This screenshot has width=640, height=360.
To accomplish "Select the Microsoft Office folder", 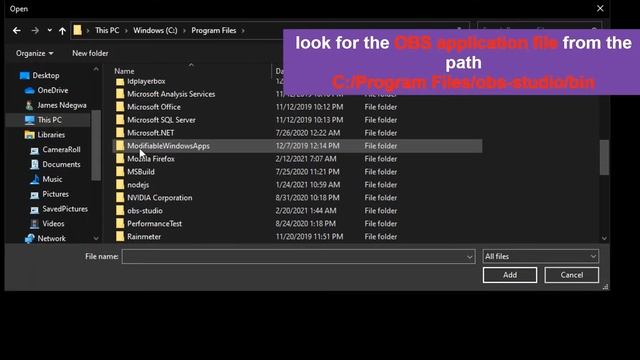I will (153, 107).
